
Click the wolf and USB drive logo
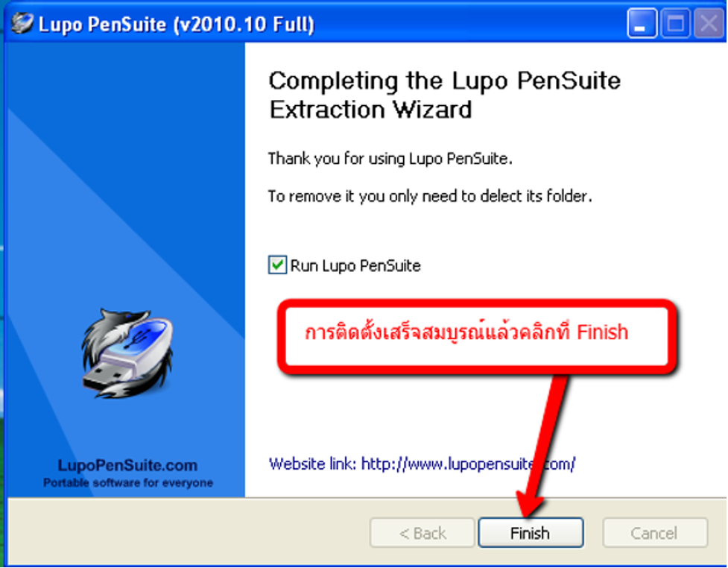pos(127,354)
